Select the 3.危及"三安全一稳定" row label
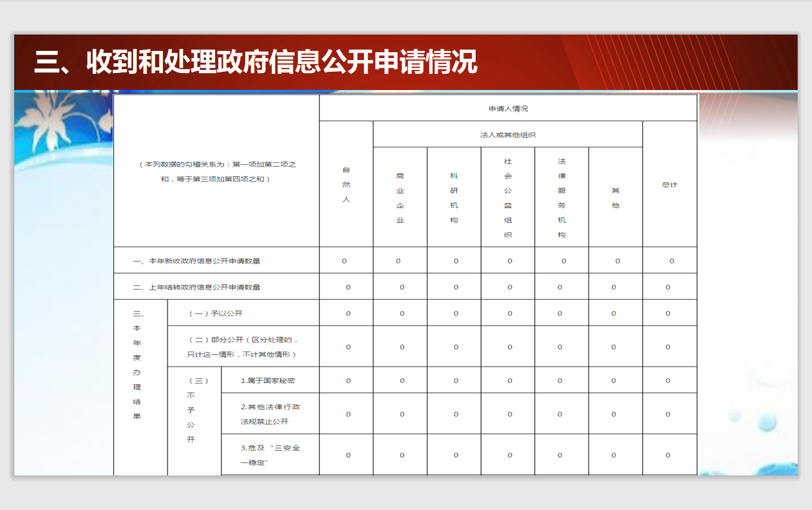 point(270,455)
